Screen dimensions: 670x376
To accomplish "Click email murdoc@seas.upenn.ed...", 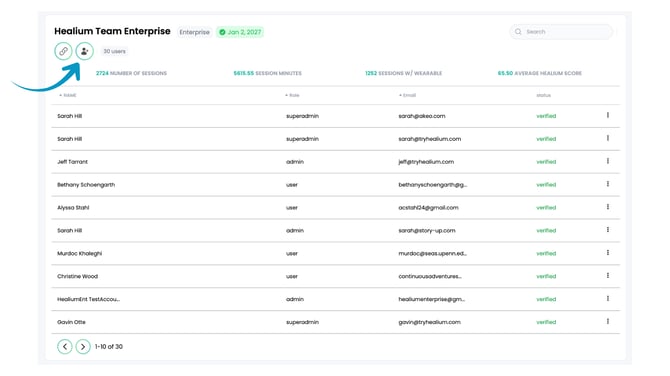I will click(432, 253).
